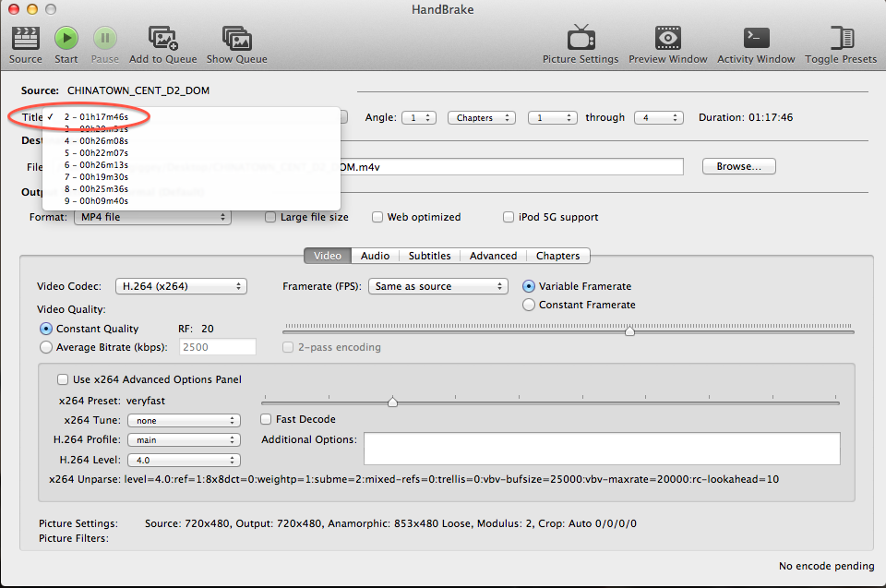This screenshot has width=886, height=588.
Task: Switch to the Chapters tab
Action: click(x=558, y=256)
